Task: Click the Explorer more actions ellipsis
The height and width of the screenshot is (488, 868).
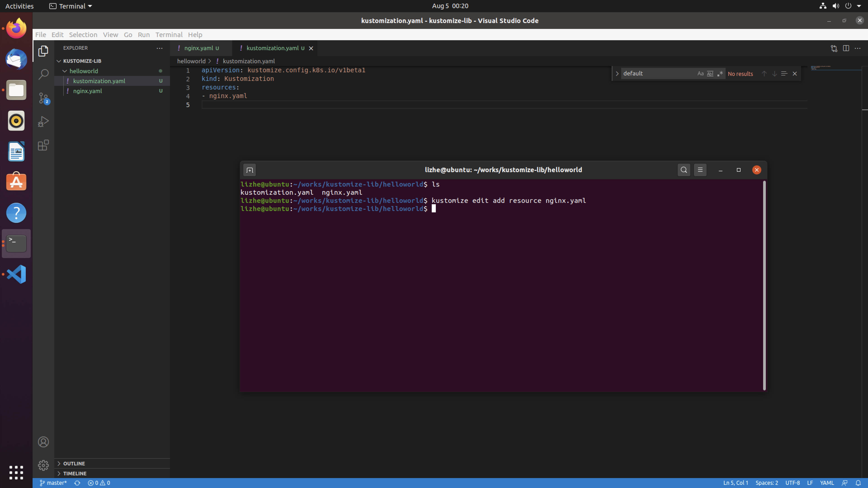Action: coord(159,48)
